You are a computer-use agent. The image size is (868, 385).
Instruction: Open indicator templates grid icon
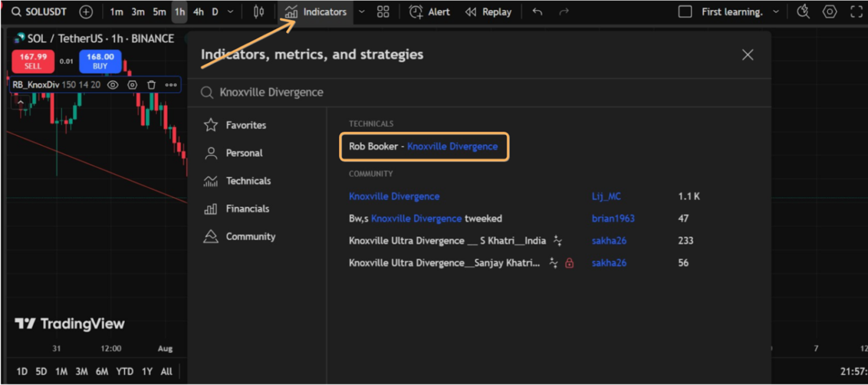pos(383,12)
